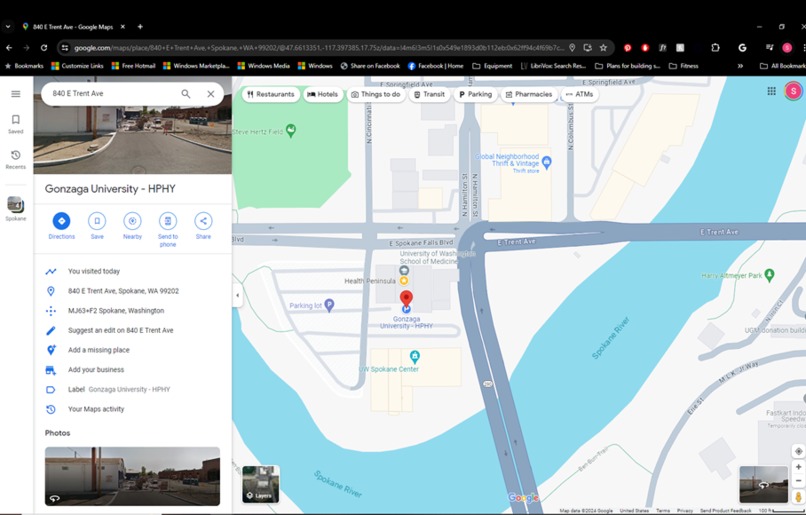The height and width of the screenshot is (515, 806).
Task: Get Directions to Gonzaga University - HPHY
Action: (61, 226)
